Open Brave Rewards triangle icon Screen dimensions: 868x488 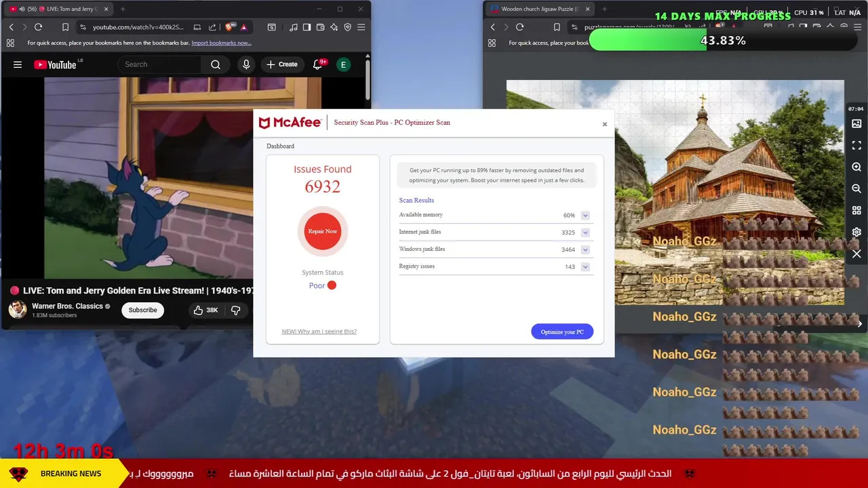pyautogui.click(x=243, y=27)
